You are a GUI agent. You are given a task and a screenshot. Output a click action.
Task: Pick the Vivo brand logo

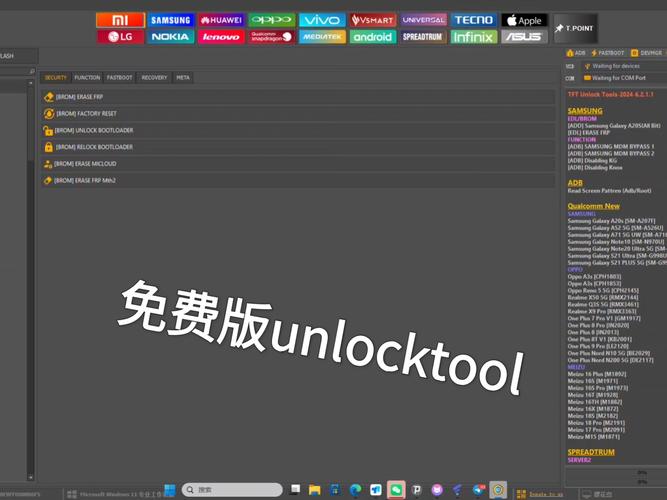322,20
